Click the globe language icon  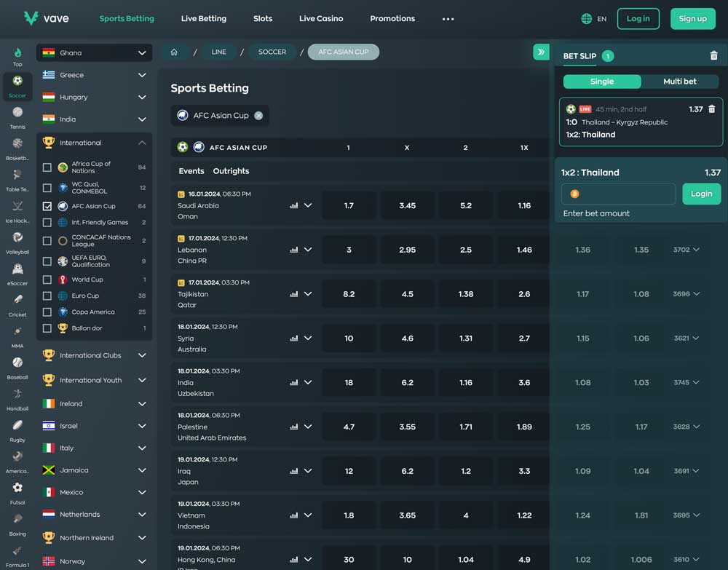586,19
